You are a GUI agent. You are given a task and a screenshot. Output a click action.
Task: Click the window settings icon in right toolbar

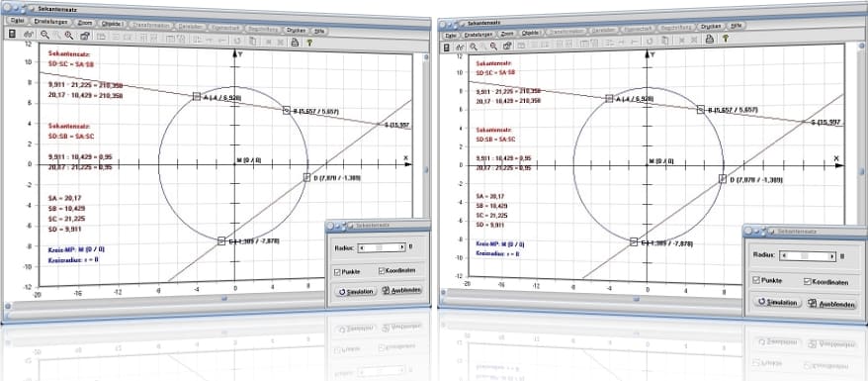pyautogui.click(x=506, y=46)
